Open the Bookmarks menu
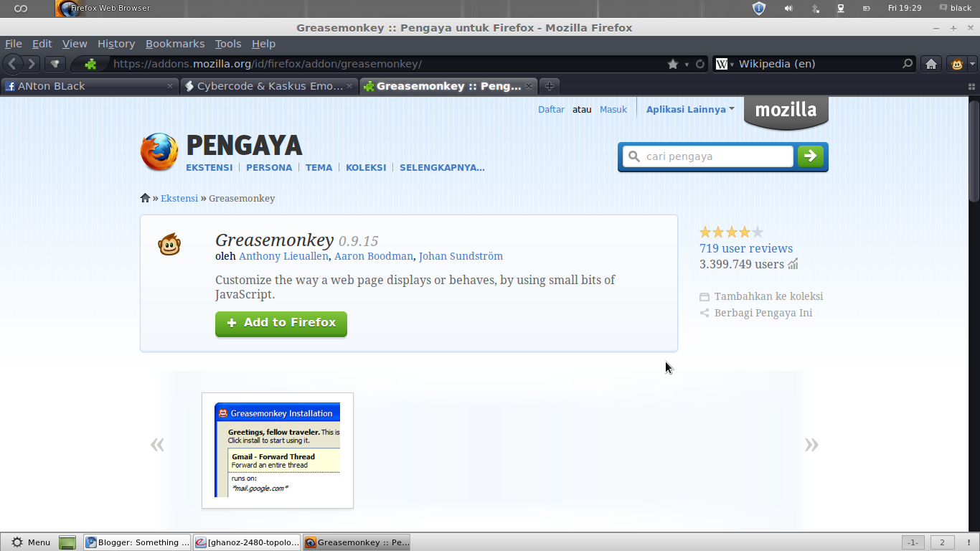The height and width of the screenshot is (551, 980). click(175, 44)
